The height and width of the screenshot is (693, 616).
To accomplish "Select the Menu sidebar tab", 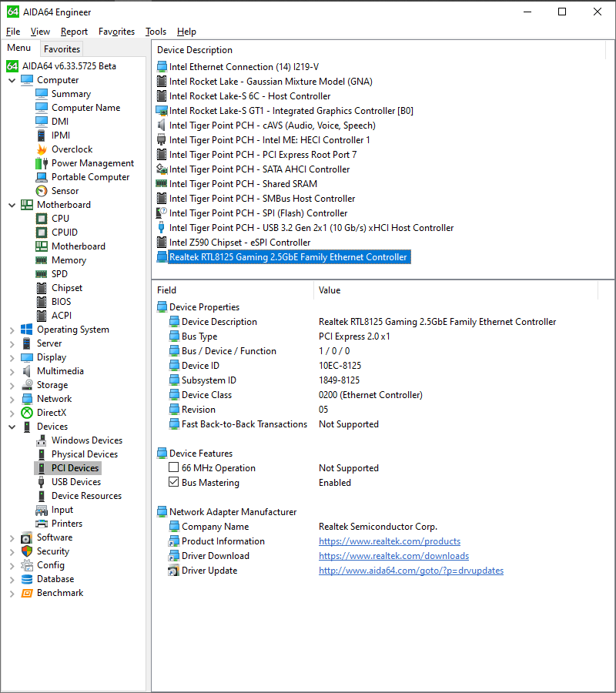I will pyautogui.click(x=19, y=48).
